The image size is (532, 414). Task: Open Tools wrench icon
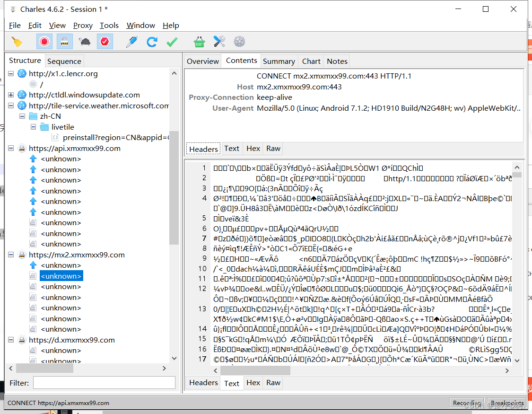coord(219,42)
